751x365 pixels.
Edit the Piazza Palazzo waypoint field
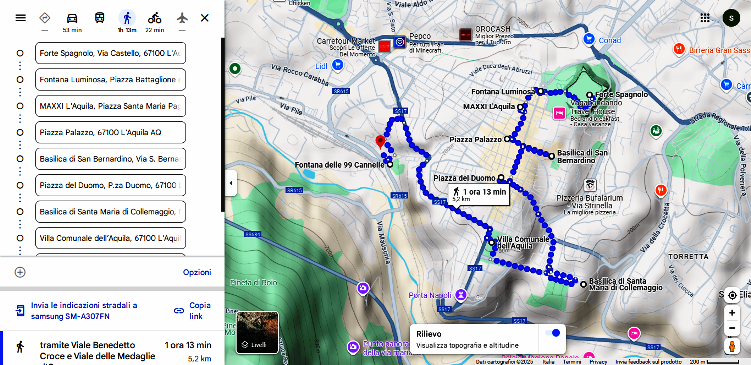(x=110, y=132)
